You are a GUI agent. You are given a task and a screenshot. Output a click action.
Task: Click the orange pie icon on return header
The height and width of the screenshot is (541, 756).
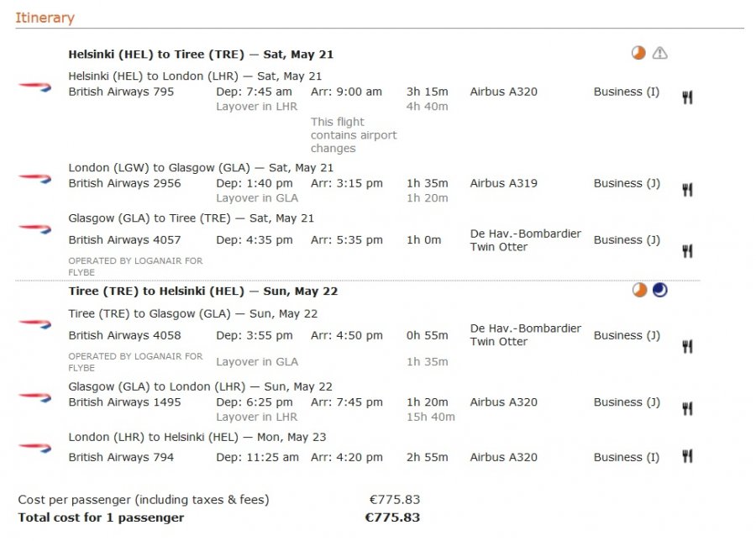[x=639, y=291]
